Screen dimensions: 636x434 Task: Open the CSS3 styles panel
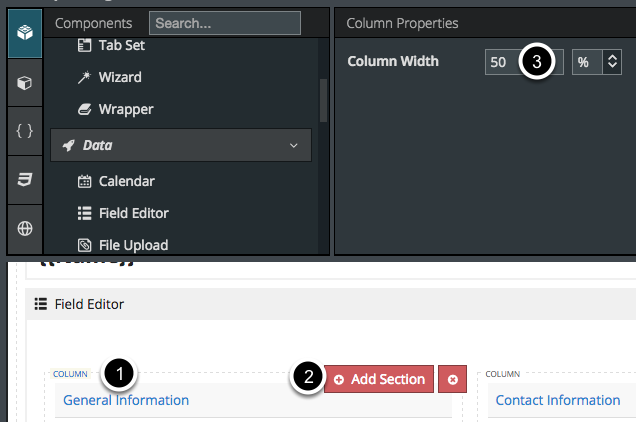point(25,180)
